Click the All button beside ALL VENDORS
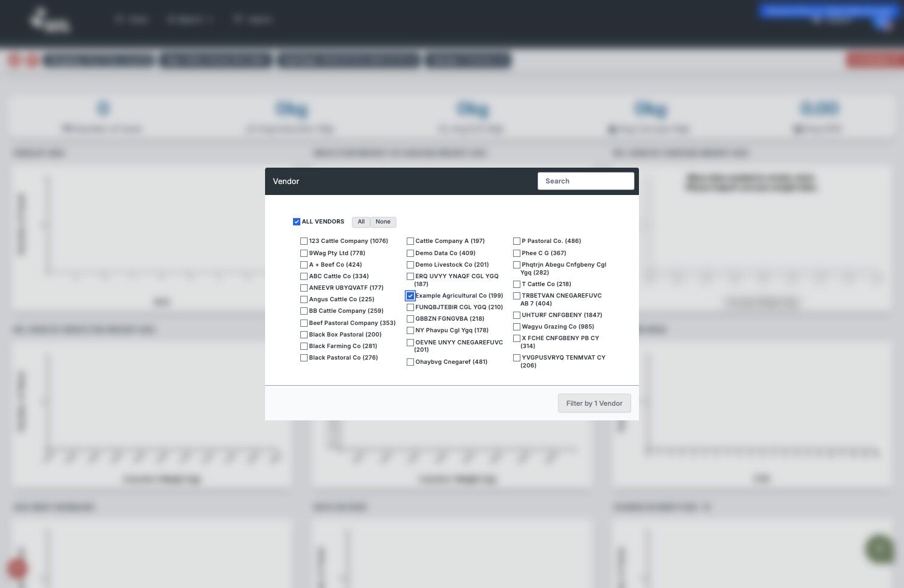The height and width of the screenshot is (588, 904). (x=361, y=222)
